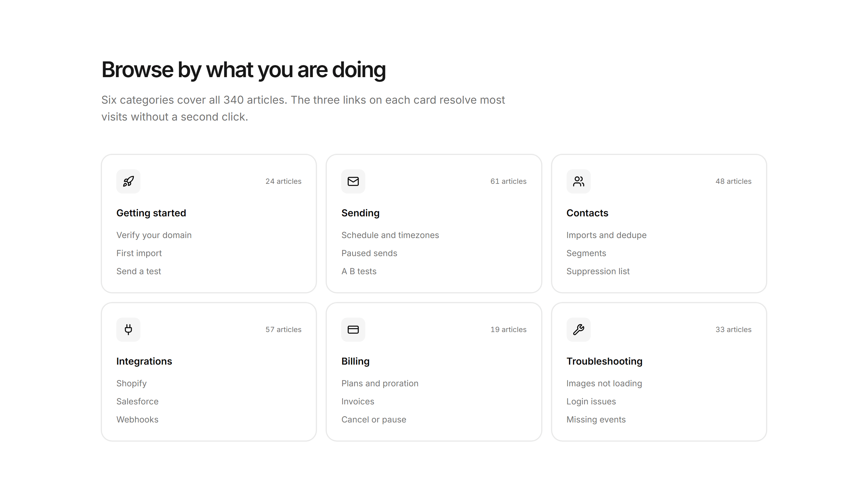
Task: Click the rocket icon on Getting started card
Action: [x=128, y=181]
